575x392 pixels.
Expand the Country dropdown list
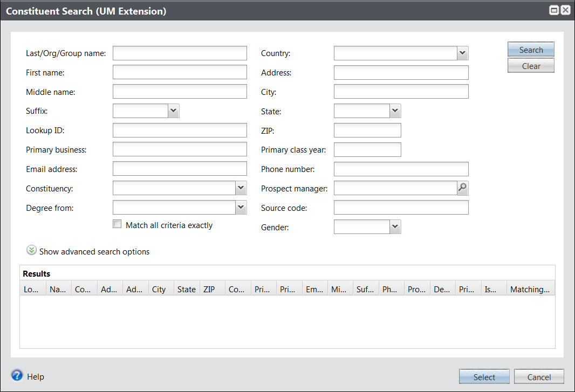pos(462,53)
